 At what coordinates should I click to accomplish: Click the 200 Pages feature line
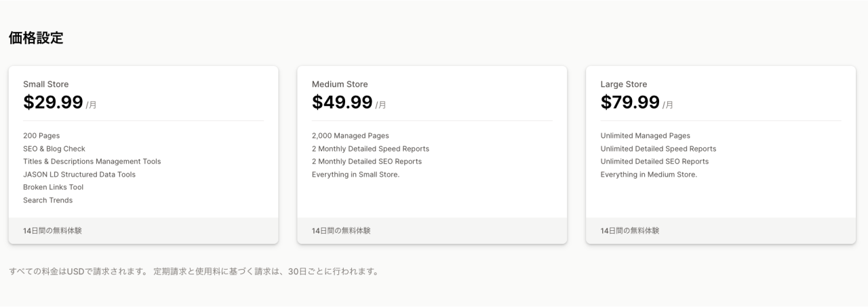point(41,136)
